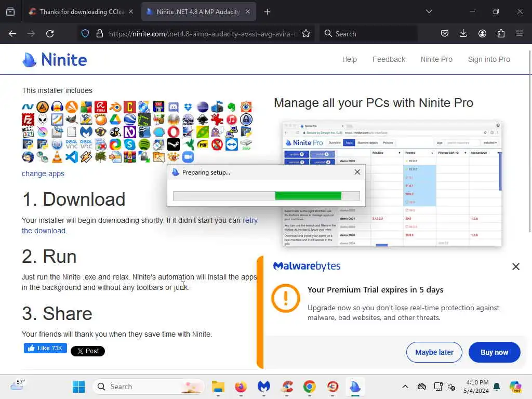Click Sign into Pro link
Screen dimensions: 532x399
[x=489, y=59]
